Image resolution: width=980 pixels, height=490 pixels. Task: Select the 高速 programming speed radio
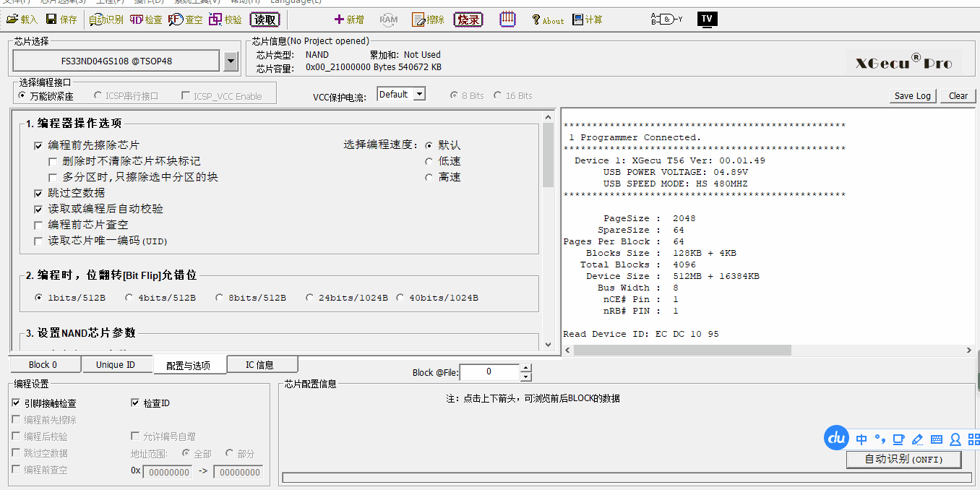coord(429,177)
